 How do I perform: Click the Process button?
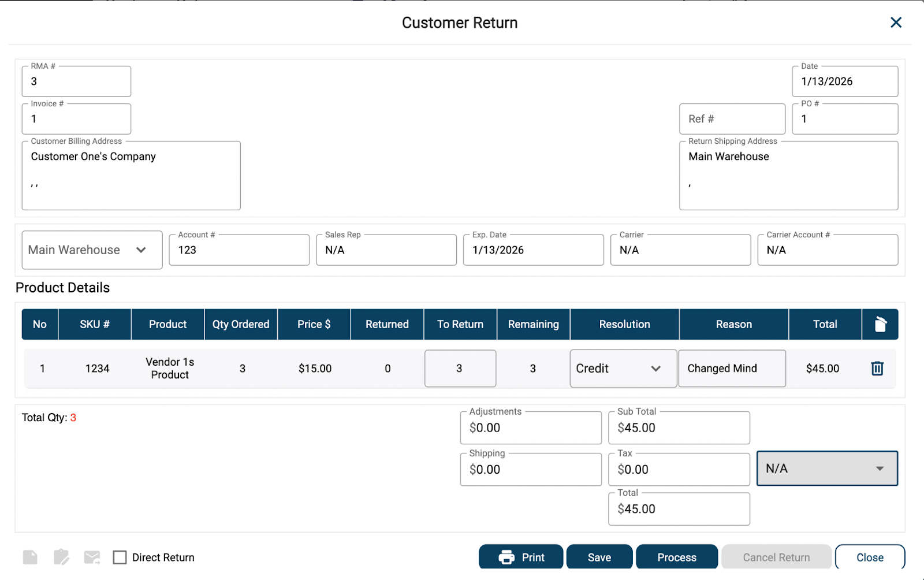pyautogui.click(x=676, y=557)
